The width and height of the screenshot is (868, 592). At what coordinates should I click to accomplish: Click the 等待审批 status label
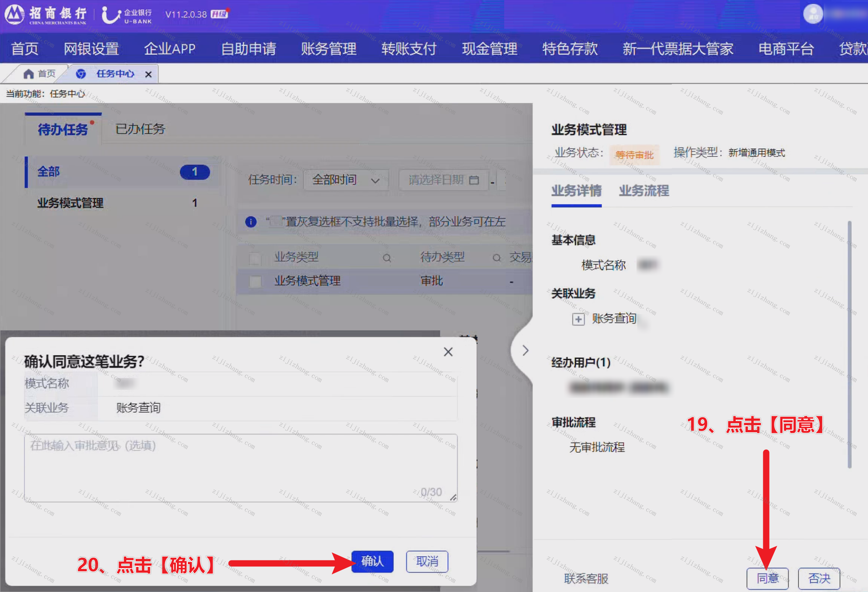(634, 155)
